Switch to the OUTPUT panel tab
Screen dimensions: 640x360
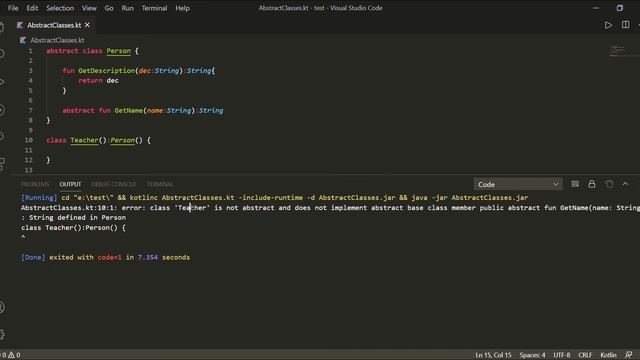70,184
